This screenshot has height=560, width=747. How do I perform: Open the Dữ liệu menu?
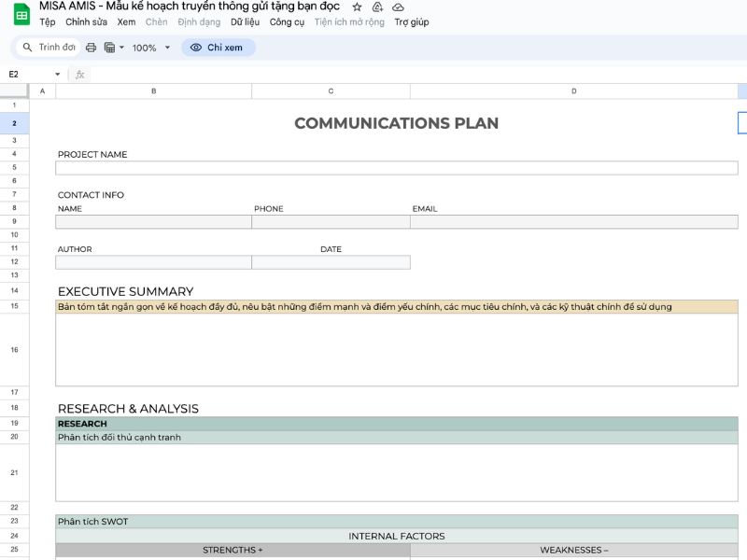coord(245,22)
